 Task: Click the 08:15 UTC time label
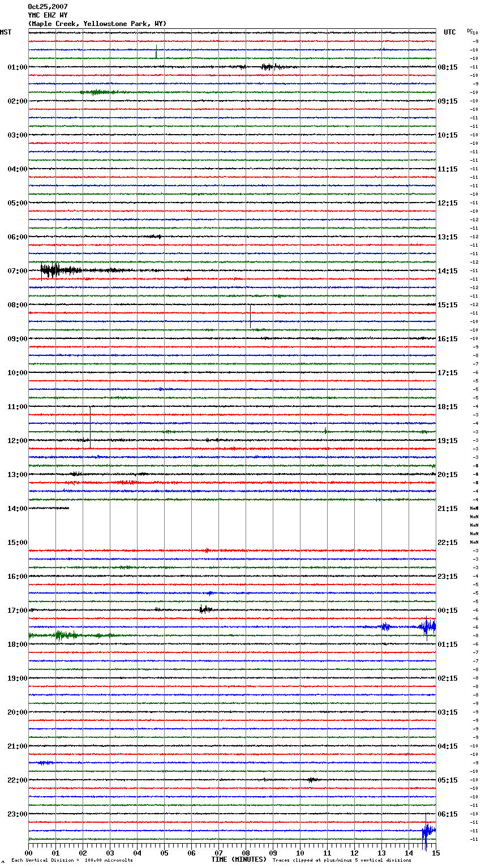(x=448, y=67)
